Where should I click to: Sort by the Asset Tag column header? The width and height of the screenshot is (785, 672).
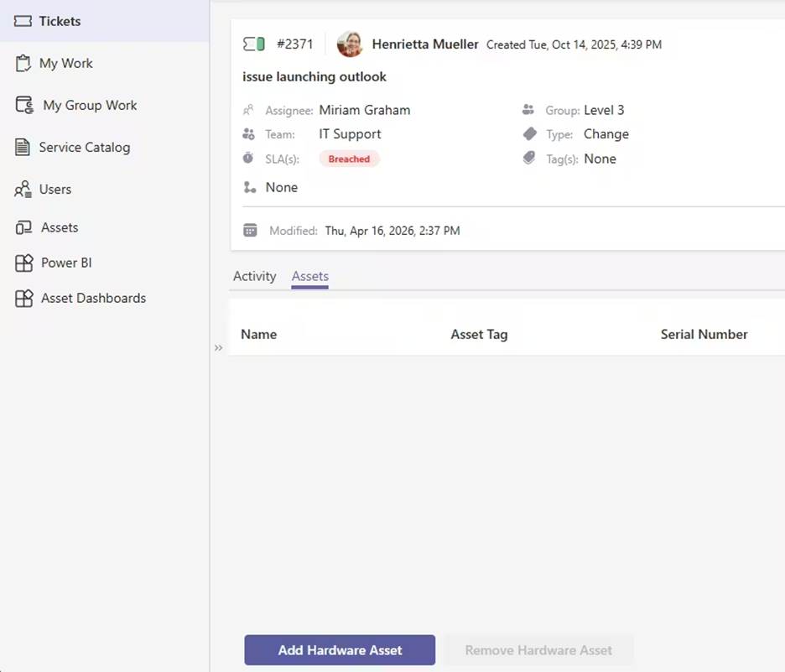click(x=479, y=334)
